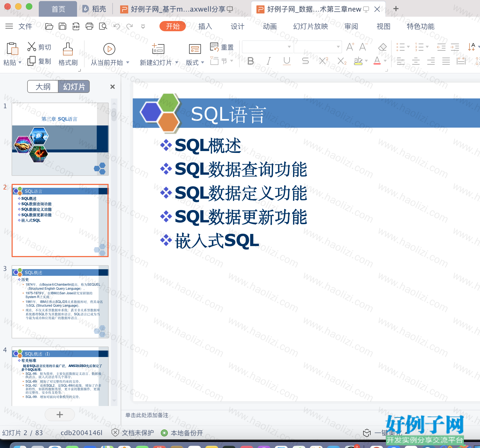Toggle italic formatting

pyautogui.click(x=269, y=61)
